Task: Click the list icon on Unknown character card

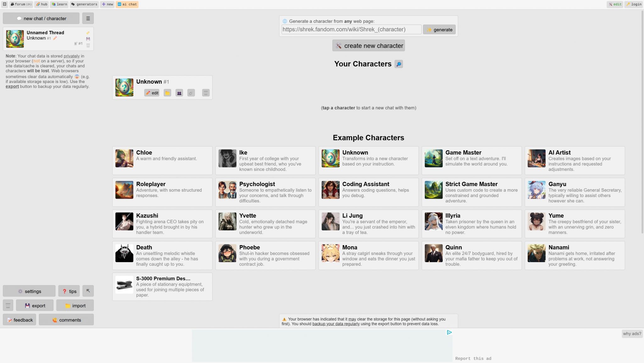Action: pyautogui.click(x=206, y=93)
